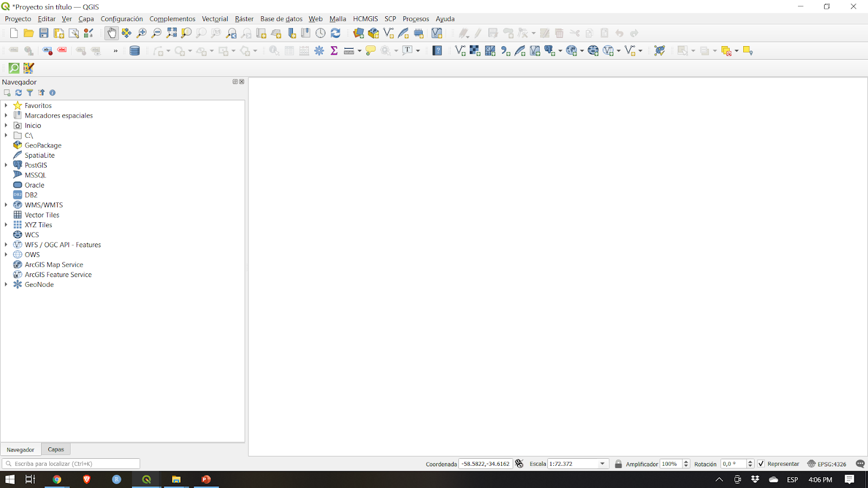This screenshot has height=488, width=868.
Task: Create a new project with the blank page icon
Action: 14,33
